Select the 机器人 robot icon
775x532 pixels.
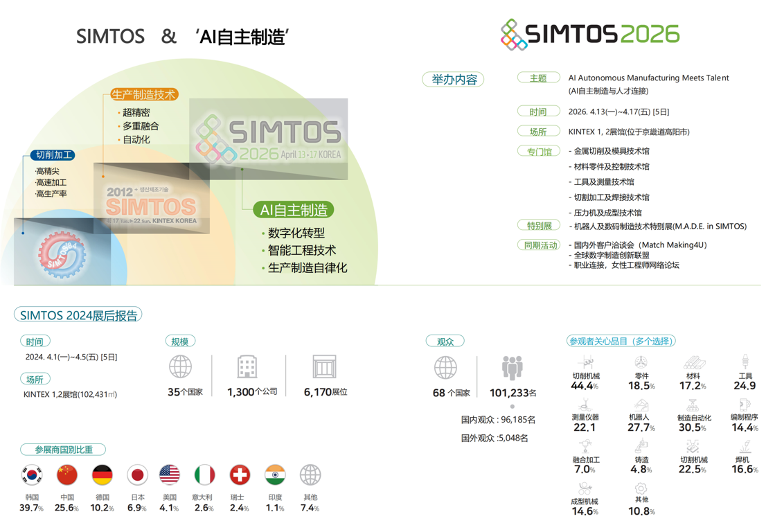coord(639,405)
